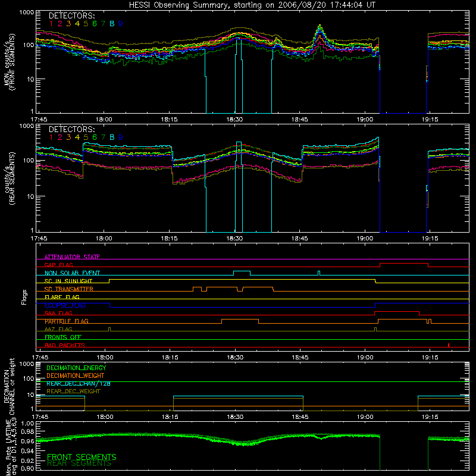Click the 10 y-axis value of rear segments plot
This screenshot has height=476, width=476.
coord(30,196)
